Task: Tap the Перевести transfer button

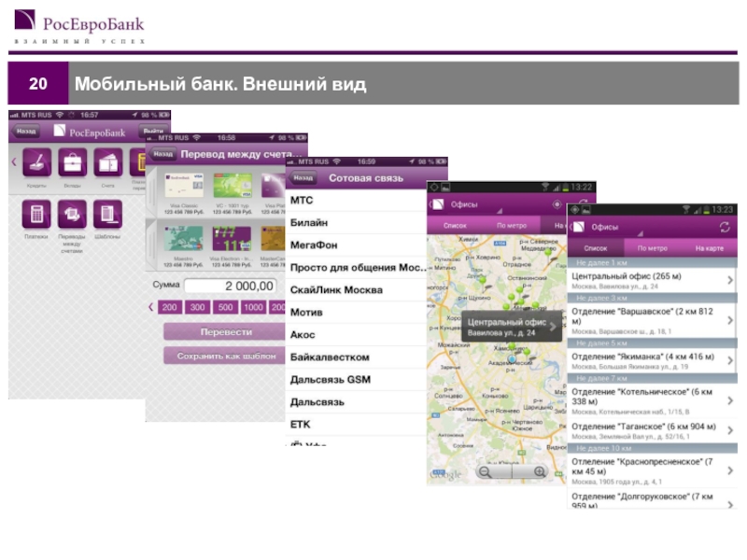Action: click(225, 332)
